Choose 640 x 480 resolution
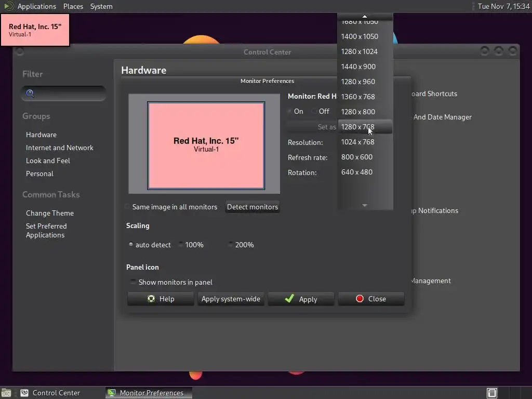This screenshot has height=399, width=532. click(x=365, y=172)
